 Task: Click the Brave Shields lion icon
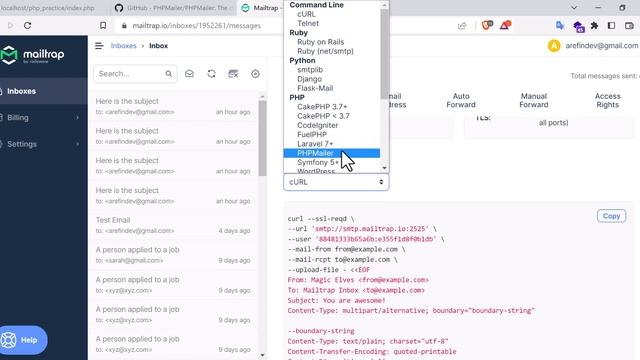pyautogui.click(x=487, y=25)
